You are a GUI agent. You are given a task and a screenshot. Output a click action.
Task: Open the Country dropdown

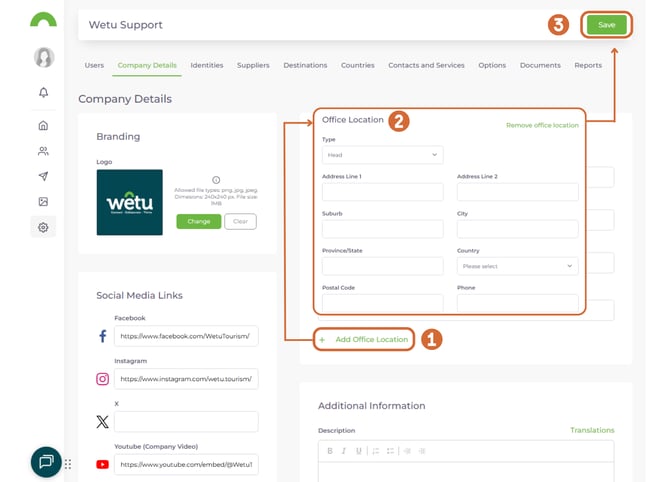(x=517, y=266)
